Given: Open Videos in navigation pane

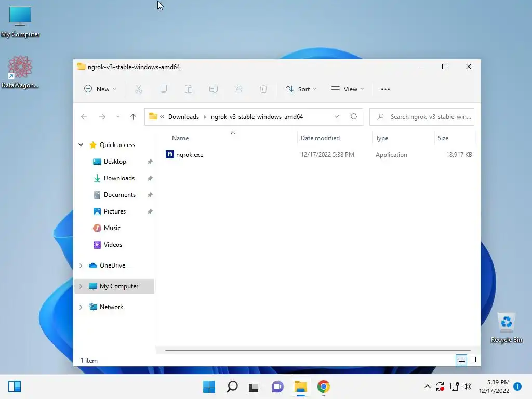Looking at the screenshot, I should click(113, 245).
